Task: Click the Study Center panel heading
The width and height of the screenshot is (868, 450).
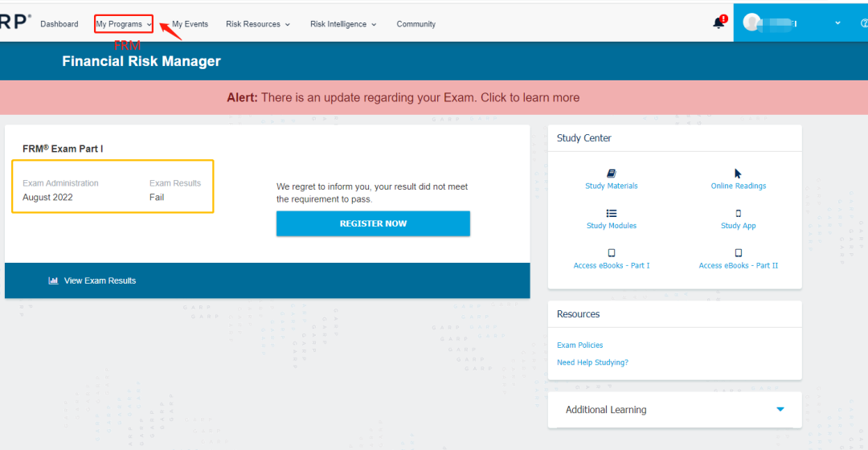Action: point(584,138)
